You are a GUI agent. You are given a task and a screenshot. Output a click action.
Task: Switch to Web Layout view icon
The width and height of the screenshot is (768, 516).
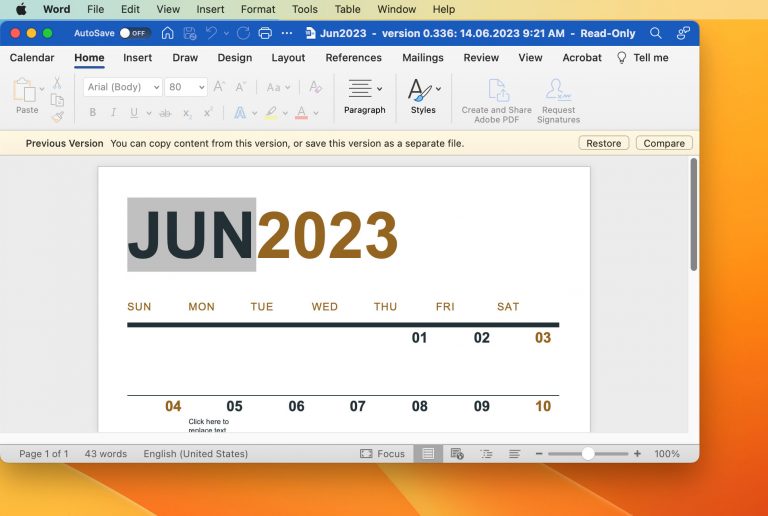click(x=457, y=454)
